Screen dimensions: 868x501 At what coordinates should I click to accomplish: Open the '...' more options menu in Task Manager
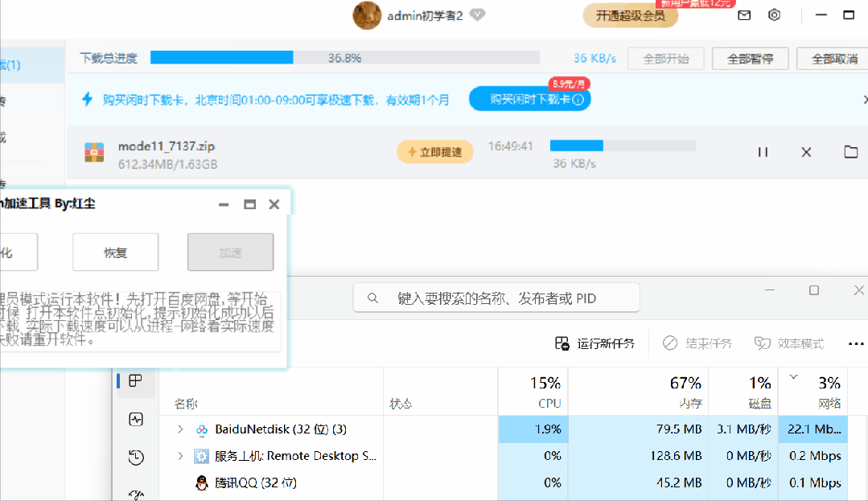click(x=855, y=343)
